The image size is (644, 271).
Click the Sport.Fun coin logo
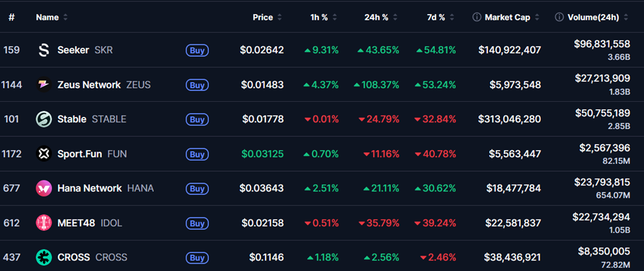pyautogui.click(x=44, y=154)
